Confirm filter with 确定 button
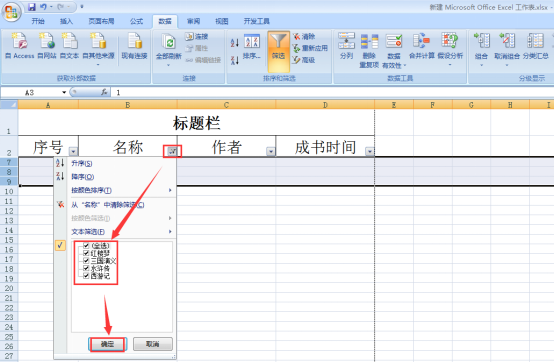Screen dimensions: 554x362 coord(107,344)
